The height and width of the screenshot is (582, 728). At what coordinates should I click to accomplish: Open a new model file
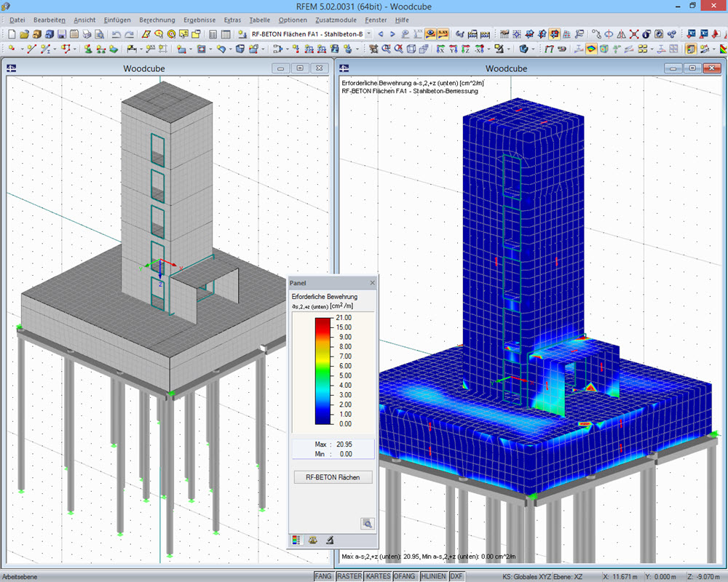[x=12, y=35]
